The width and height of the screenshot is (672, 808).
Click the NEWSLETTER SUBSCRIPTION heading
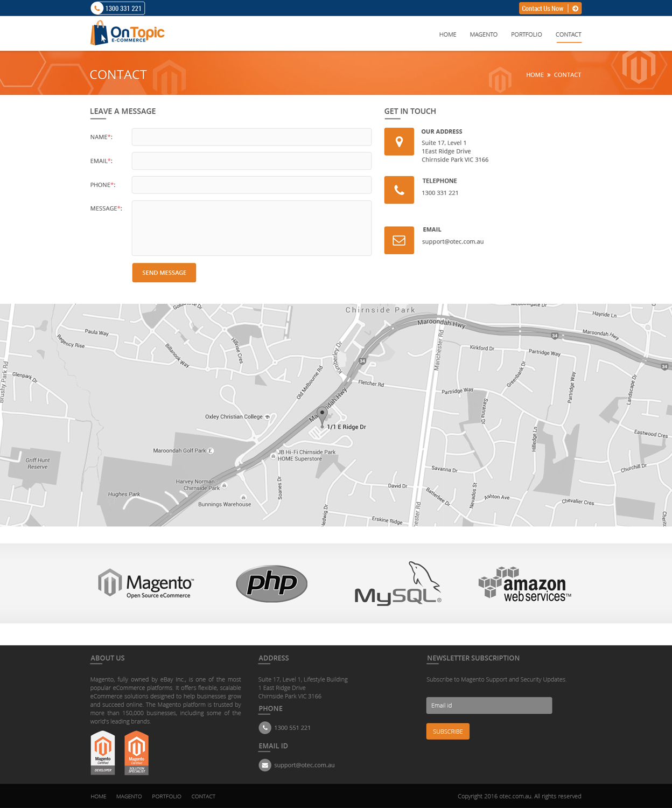473,658
